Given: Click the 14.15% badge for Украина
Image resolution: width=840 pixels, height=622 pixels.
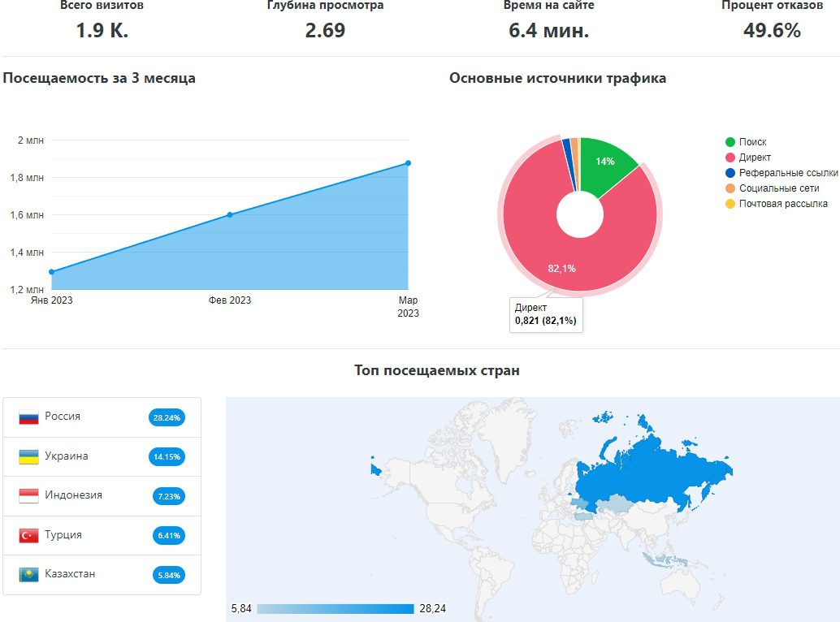Looking at the screenshot, I should 167,456.
